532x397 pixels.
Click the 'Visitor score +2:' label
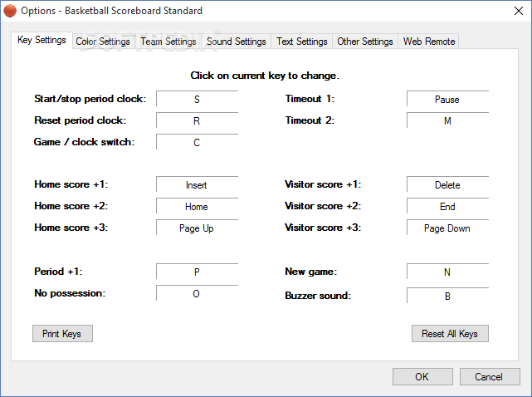[x=323, y=206]
